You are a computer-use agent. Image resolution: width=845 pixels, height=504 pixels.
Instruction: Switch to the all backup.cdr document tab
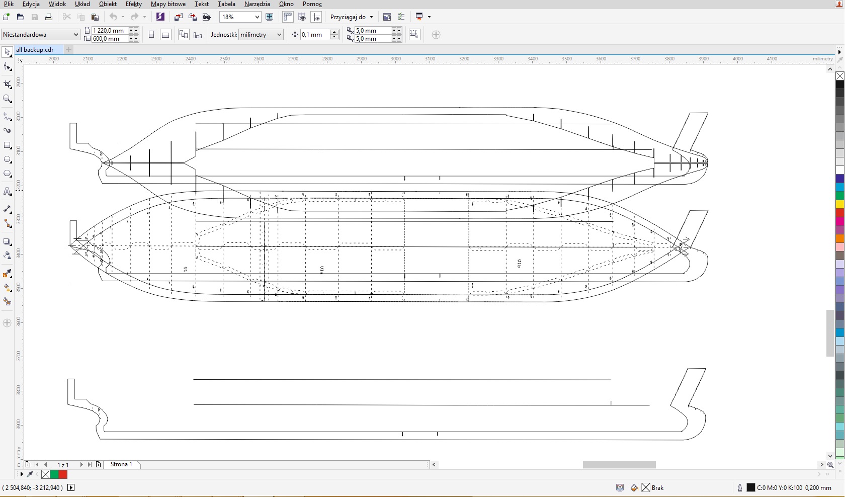[35, 50]
